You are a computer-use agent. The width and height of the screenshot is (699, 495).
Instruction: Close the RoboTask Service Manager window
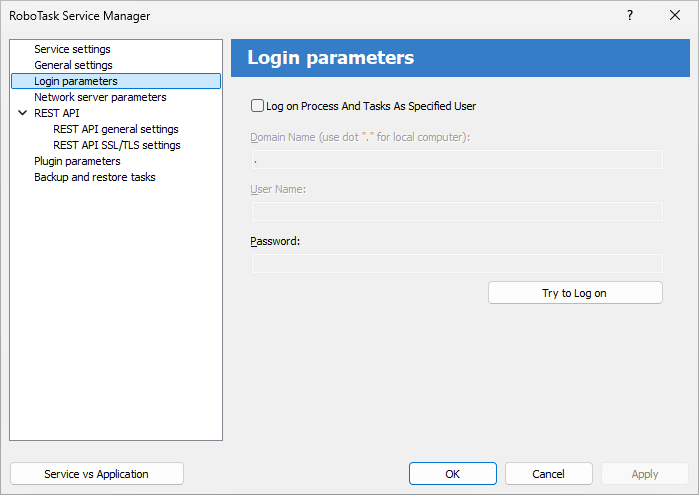point(675,16)
